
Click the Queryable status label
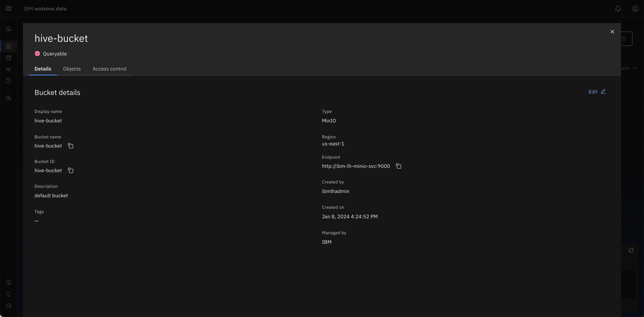[x=55, y=54]
